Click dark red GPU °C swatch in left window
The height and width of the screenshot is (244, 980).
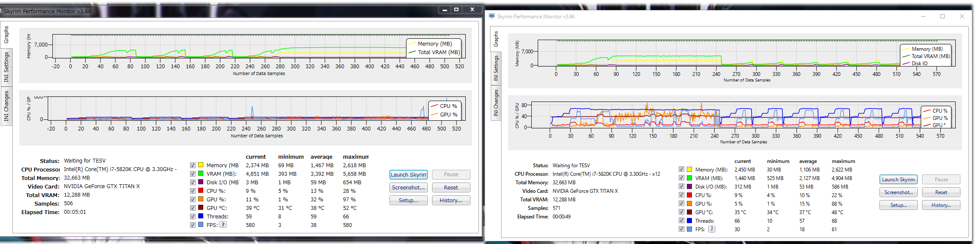tap(201, 208)
